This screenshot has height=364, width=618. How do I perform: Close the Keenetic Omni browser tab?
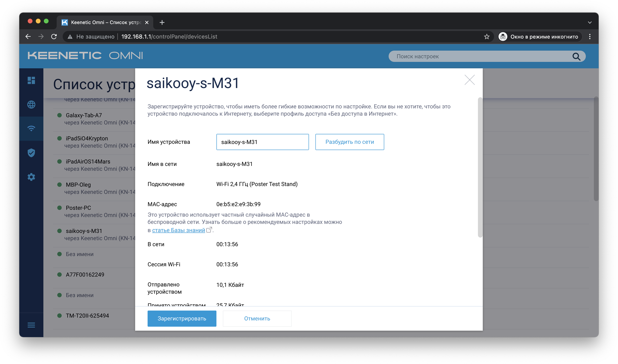pos(147,22)
